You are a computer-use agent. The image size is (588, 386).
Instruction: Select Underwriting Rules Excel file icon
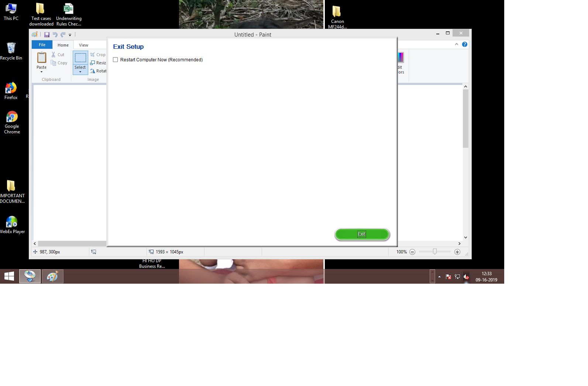click(69, 14)
